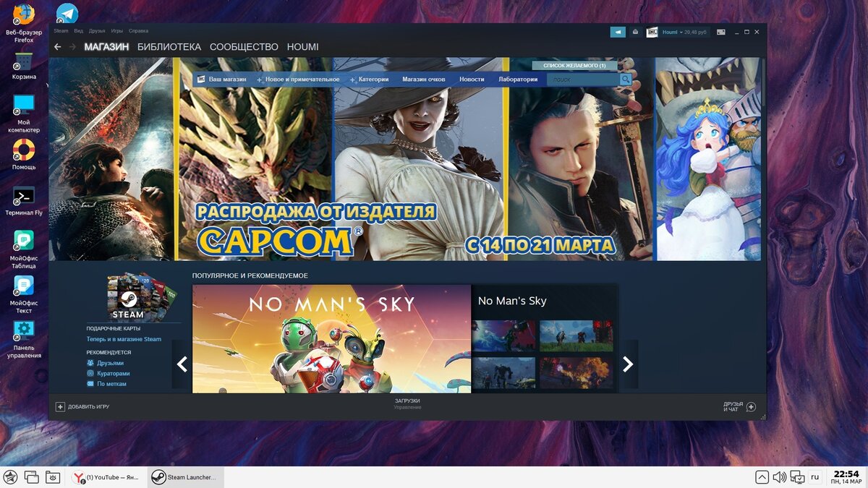Open Магазин очков link

(424, 80)
